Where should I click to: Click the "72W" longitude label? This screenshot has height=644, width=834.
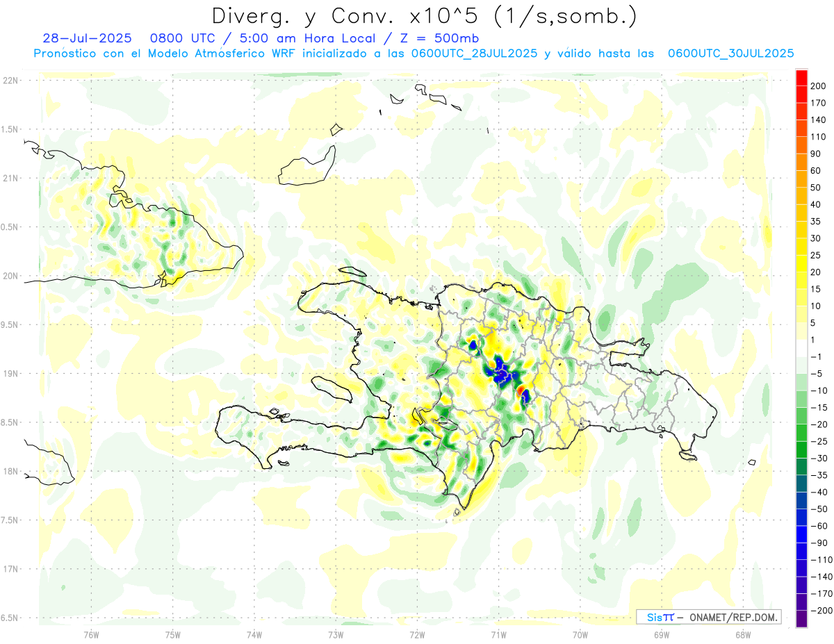[x=417, y=634]
